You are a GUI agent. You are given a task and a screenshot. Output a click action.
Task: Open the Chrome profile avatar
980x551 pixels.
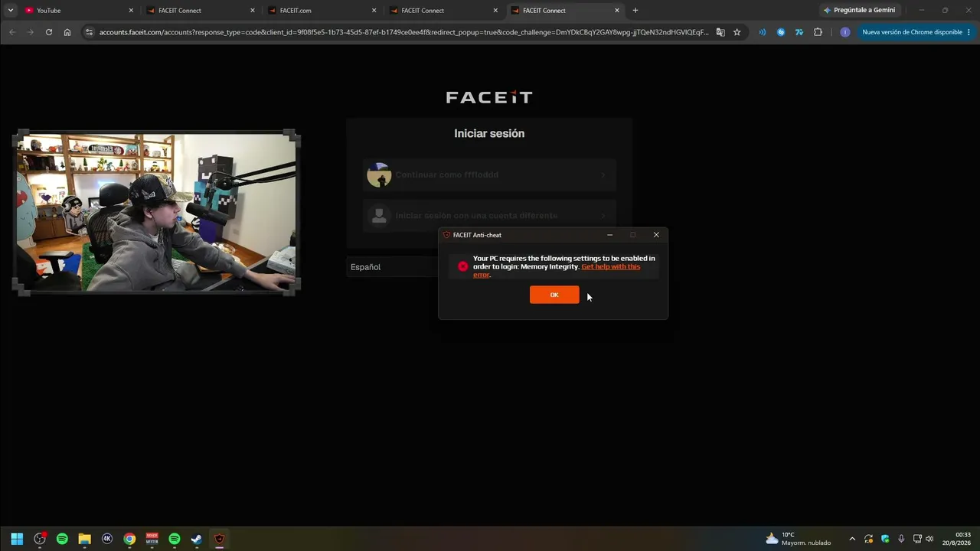[x=845, y=32]
